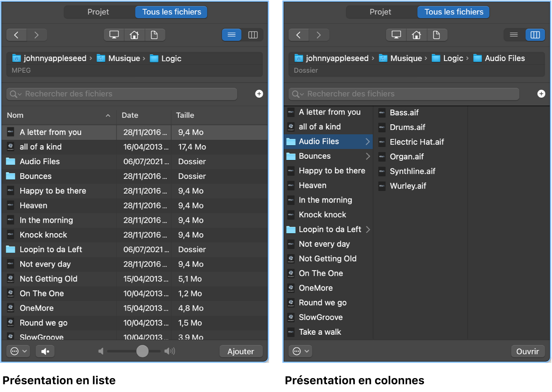Switch to column view in the left panel

tap(253, 35)
